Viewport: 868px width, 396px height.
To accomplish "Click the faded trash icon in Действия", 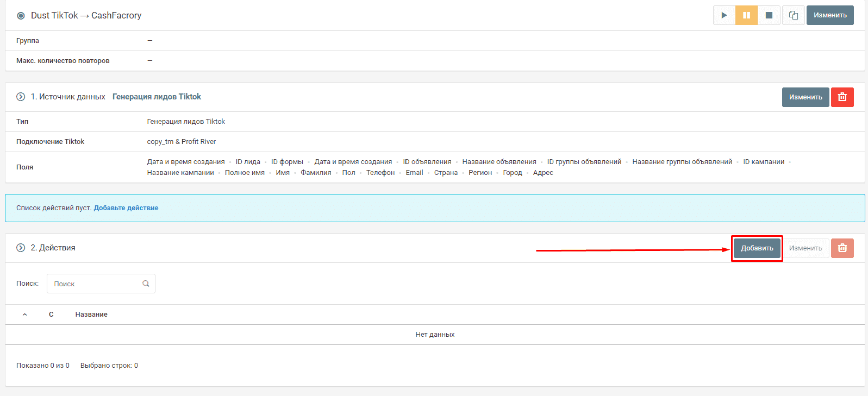I will [x=842, y=248].
